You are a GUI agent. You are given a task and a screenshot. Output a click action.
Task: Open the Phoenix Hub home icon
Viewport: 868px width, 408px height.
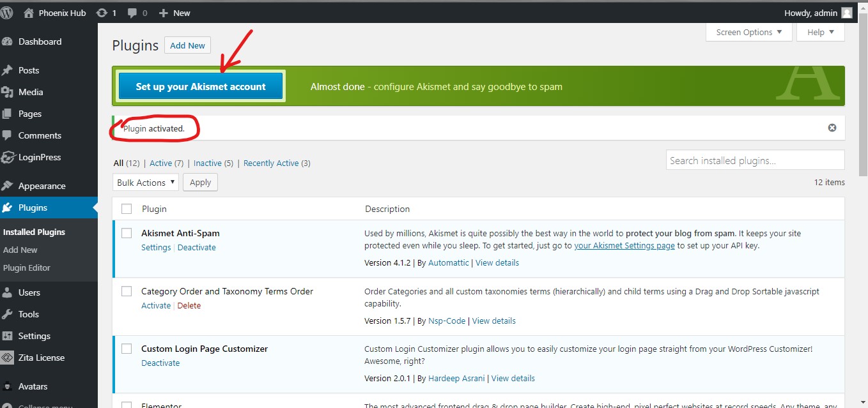[x=29, y=13]
